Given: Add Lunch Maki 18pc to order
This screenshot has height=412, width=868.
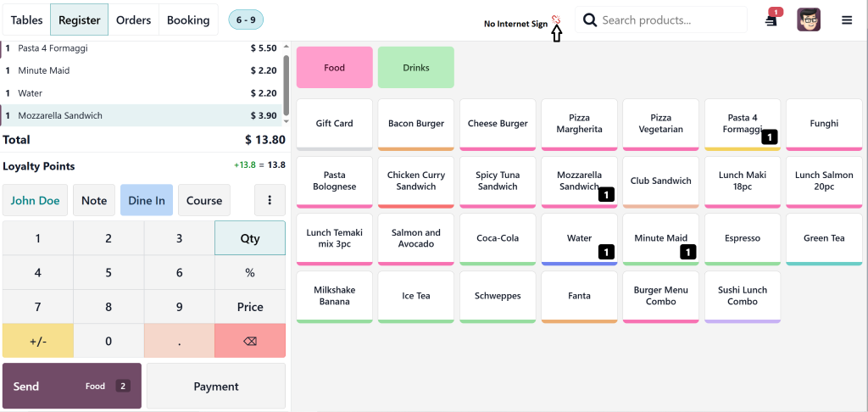Looking at the screenshot, I should coord(743,181).
